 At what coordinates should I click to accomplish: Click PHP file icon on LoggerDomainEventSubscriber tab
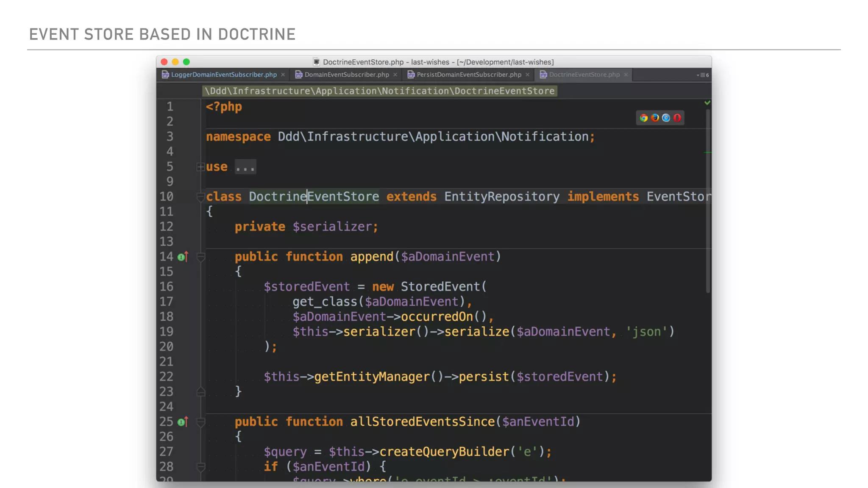point(165,75)
